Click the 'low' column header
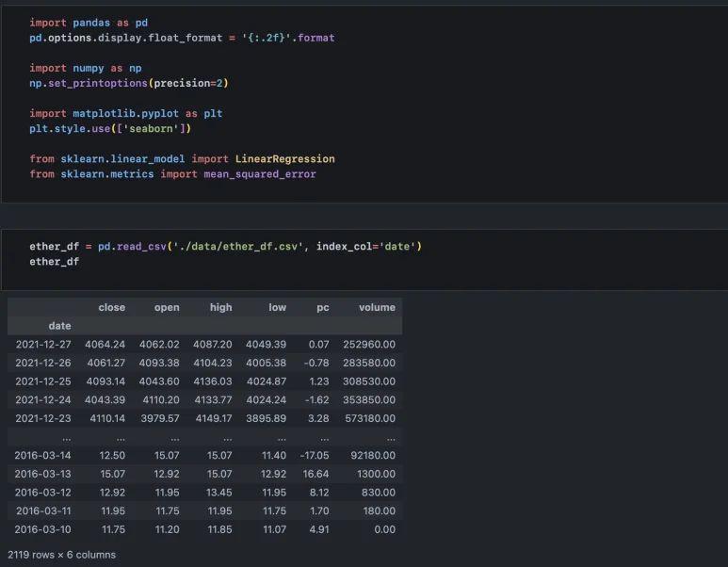Image resolution: width=728 pixels, height=567 pixels. coord(277,307)
